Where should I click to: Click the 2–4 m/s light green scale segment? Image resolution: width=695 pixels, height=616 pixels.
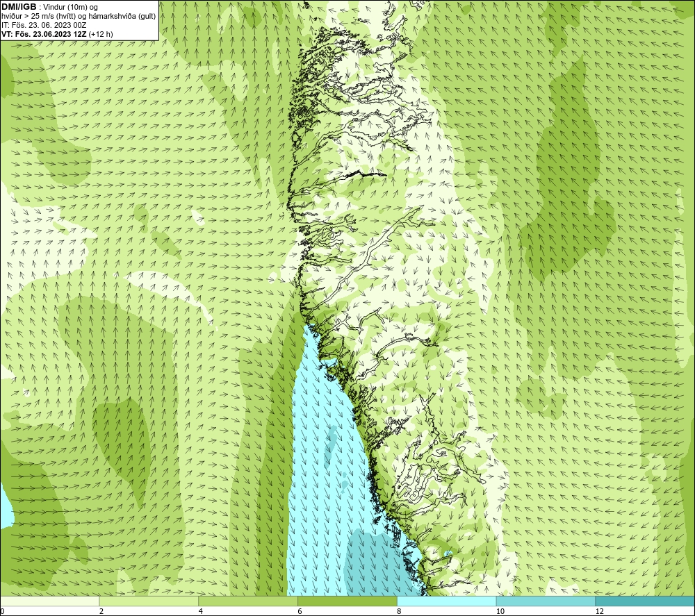[149, 601]
